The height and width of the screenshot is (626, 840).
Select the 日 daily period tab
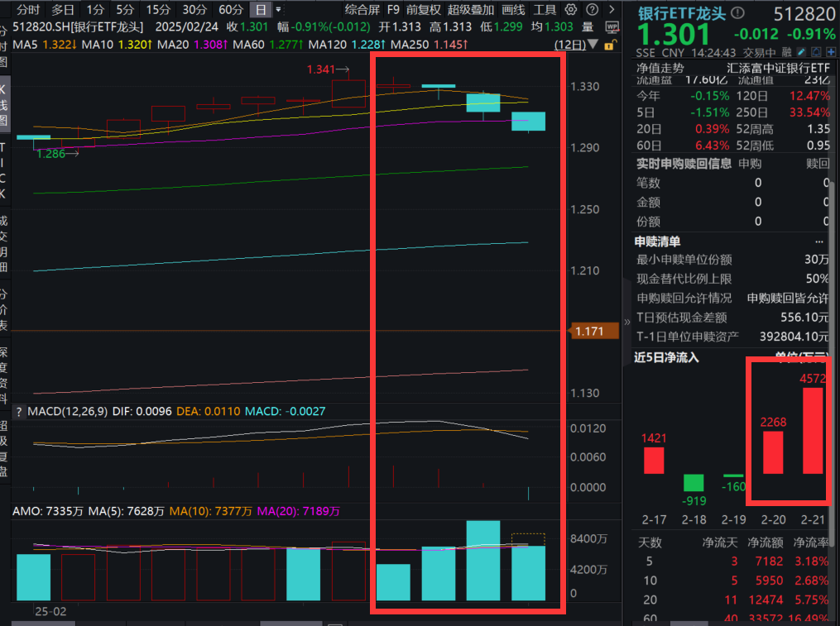click(261, 10)
